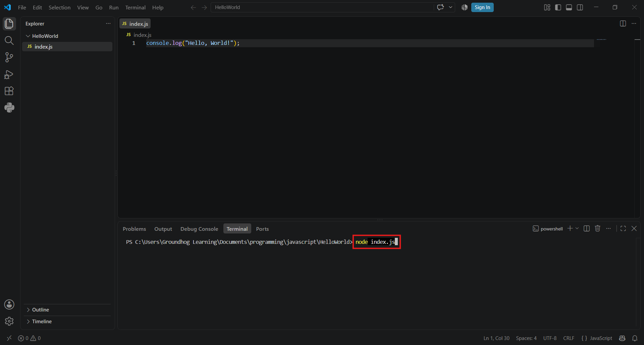The image size is (644, 345).
Task: Open the Source Control view
Action: (x=9, y=57)
